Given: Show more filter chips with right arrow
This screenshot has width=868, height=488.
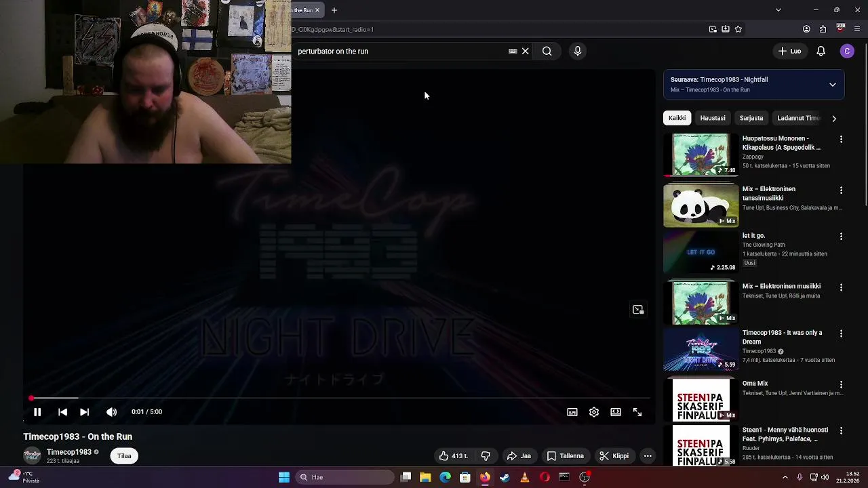Looking at the screenshot, I should point(834,118).
